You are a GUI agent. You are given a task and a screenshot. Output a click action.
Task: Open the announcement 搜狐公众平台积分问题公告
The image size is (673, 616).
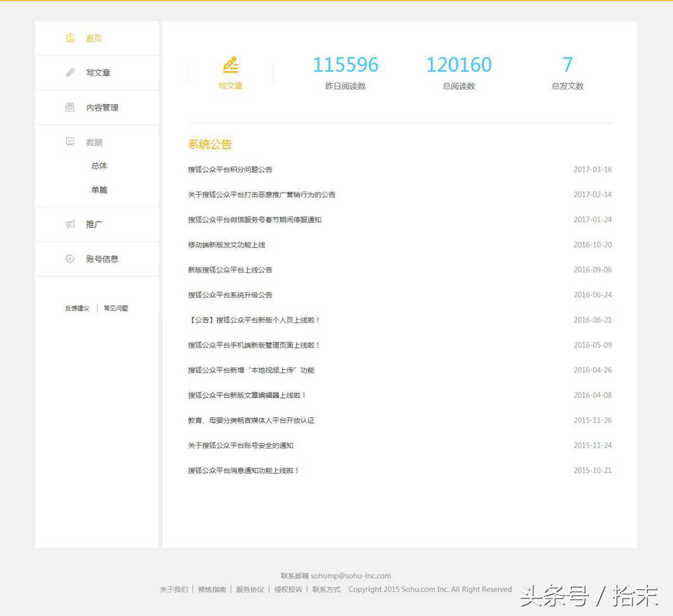(x=229, y=169)
